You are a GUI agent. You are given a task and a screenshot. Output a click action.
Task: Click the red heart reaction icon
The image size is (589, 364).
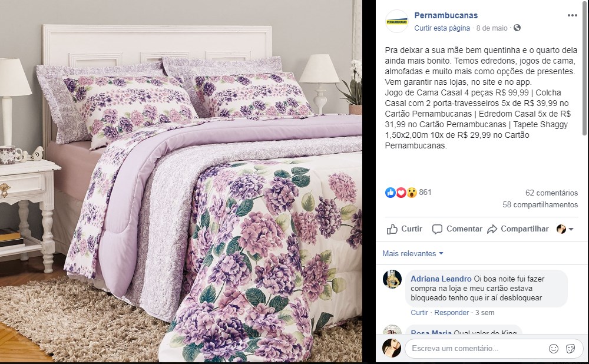click(x=401, y=193)
